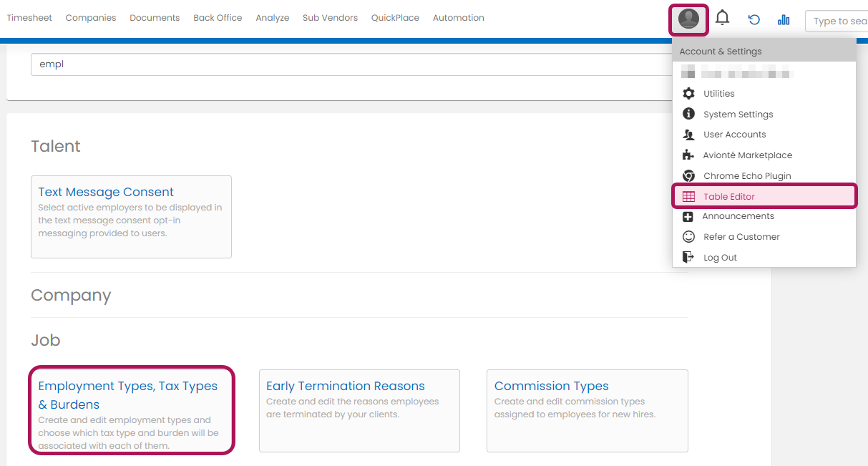Click the Log Out door icon
Viewport: 868px width, 466px height.
[688, 258]
